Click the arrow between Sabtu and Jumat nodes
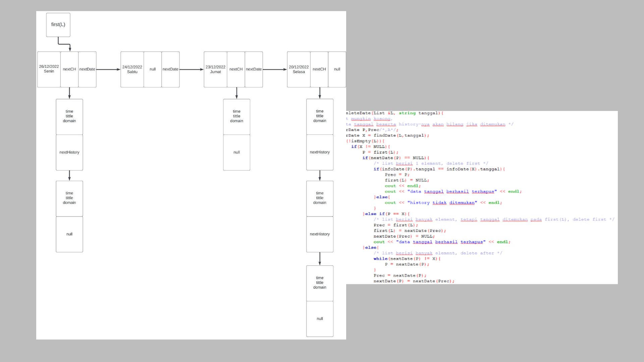This screenshot has width=644, height=362. (191, 69)
